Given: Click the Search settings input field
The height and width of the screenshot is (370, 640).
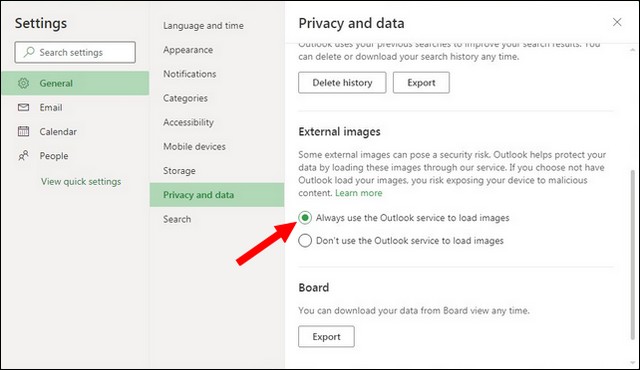Looking at the screenshot, I should pyautogui.click(x=75, y=52).
